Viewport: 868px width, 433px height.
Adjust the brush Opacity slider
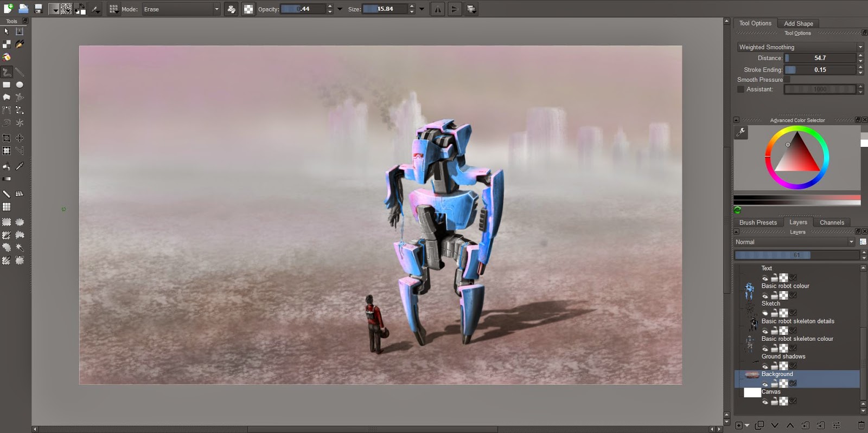click(x=303, y=9)
